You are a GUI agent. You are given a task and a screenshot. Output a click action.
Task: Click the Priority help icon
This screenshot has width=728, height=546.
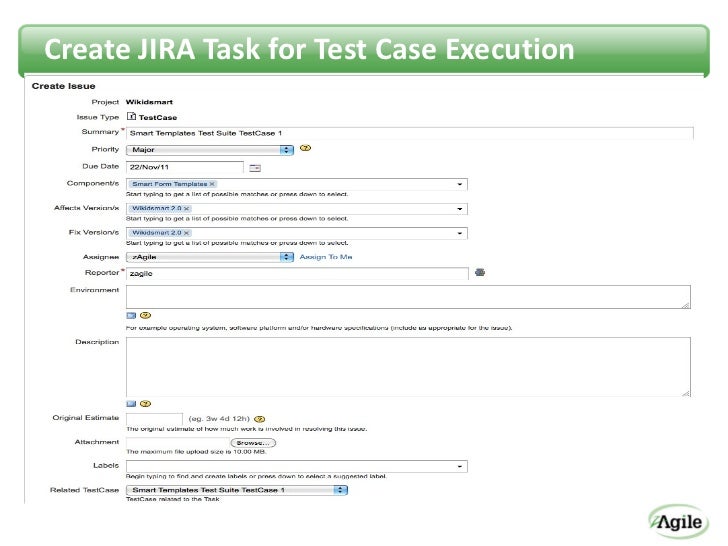coord(306,149)
